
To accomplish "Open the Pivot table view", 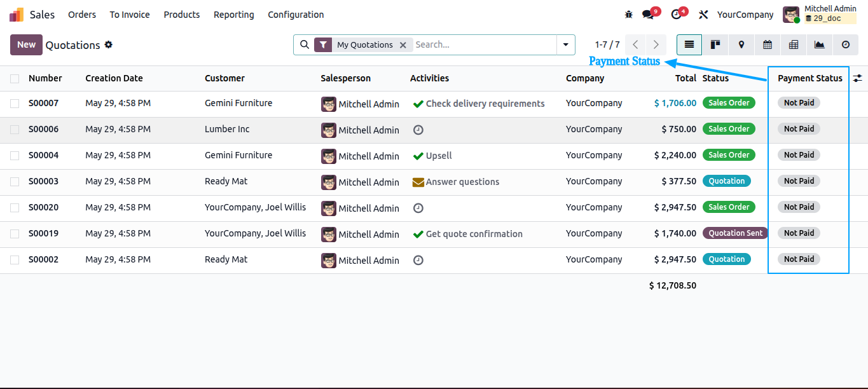I will pos(794,44).
